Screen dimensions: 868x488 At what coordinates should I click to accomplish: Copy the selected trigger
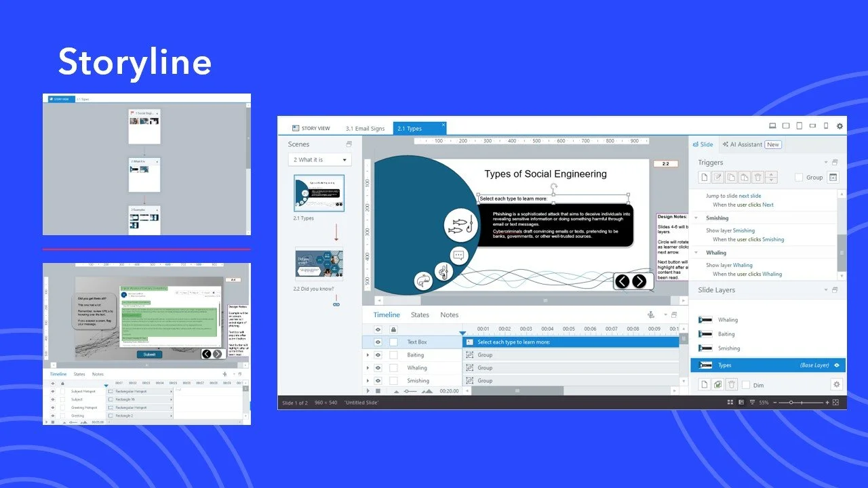pyautogui.click(x=731, y=178)
